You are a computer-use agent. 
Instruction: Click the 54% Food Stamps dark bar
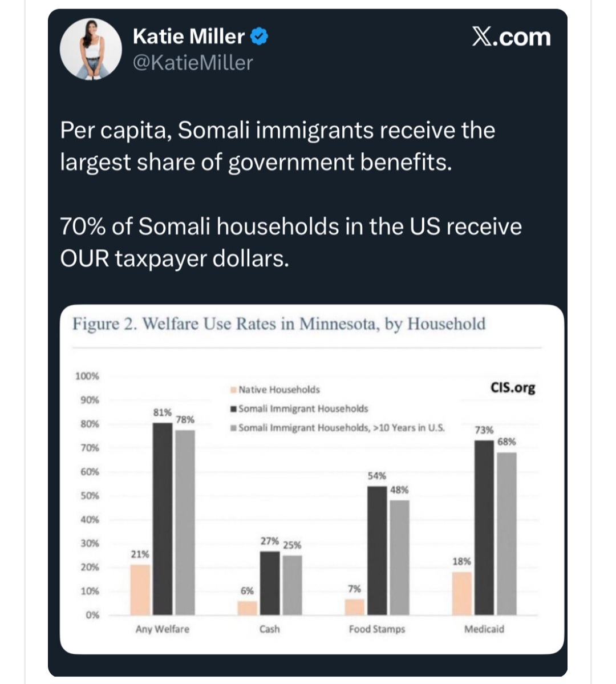pos(376,551)
